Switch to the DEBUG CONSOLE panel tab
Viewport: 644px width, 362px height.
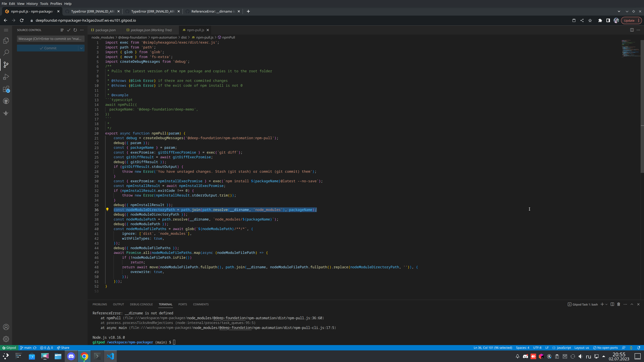click(141, 304)
